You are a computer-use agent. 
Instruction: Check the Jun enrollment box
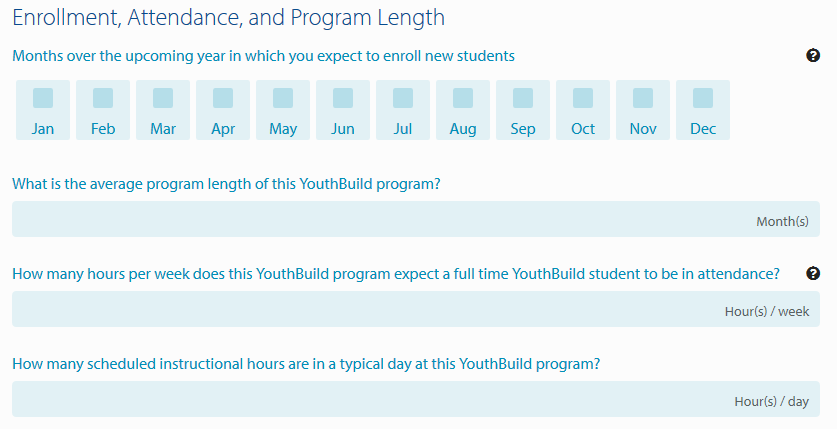click(x=343, y=98)
